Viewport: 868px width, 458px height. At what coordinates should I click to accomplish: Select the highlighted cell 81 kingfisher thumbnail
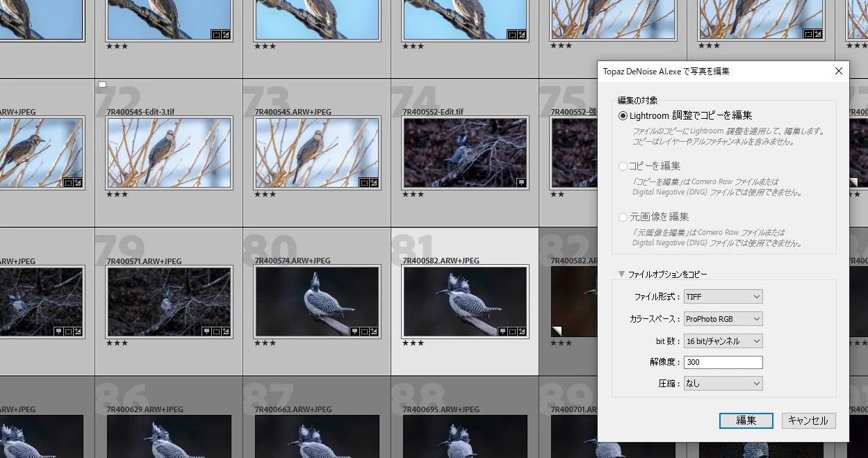(465, 302)
